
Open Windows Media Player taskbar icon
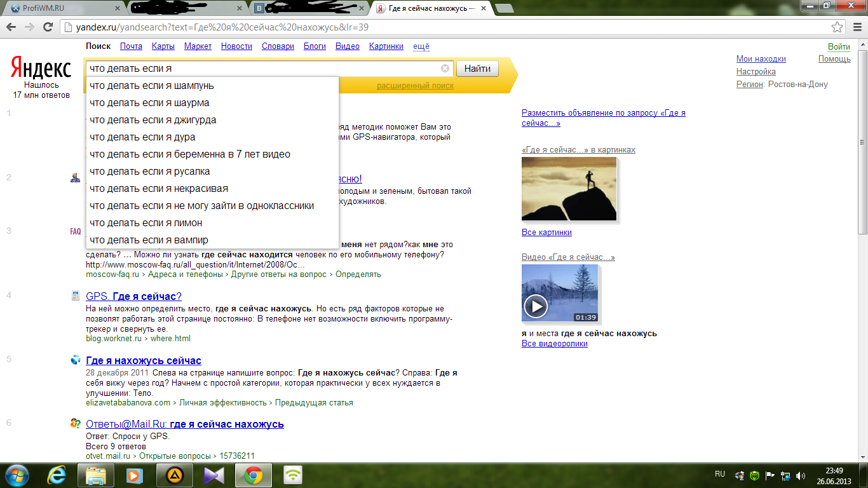coord(135,475)
